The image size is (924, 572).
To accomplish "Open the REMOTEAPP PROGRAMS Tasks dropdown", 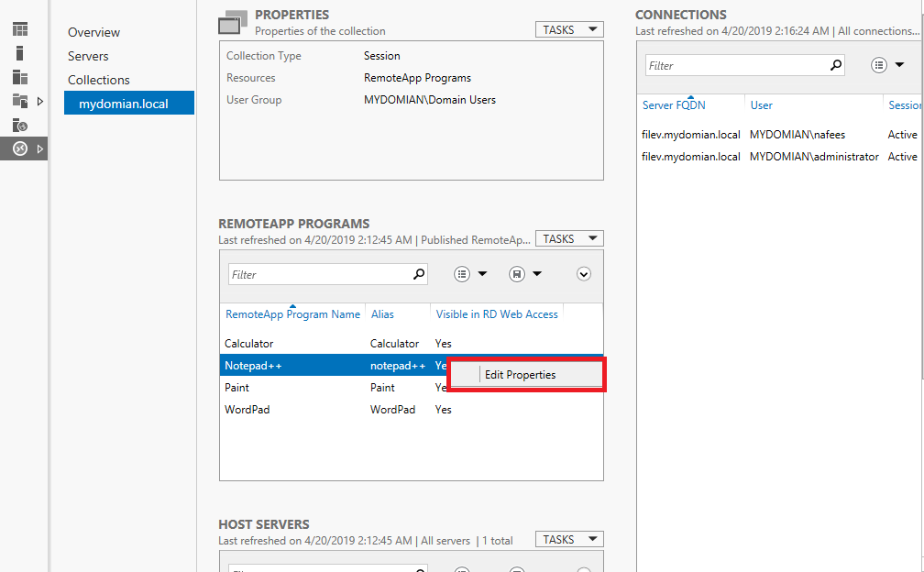I will [x=568, y=237].
